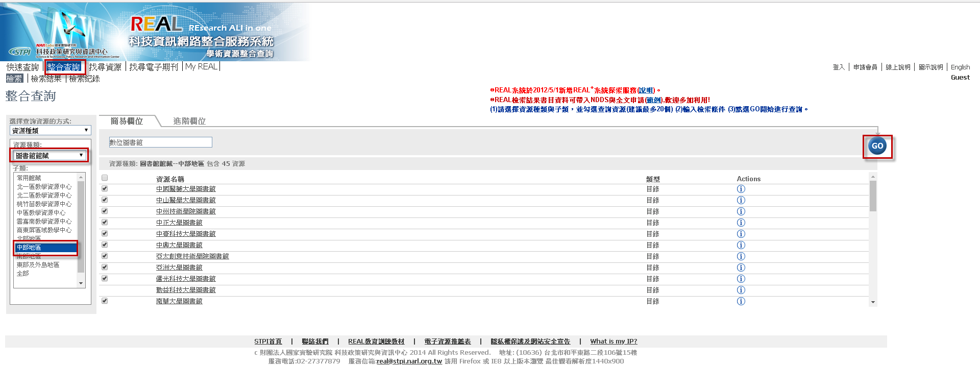The image size is (980, 390).
Task: Click the REAL logo banner
Action: tap(155, 32)
